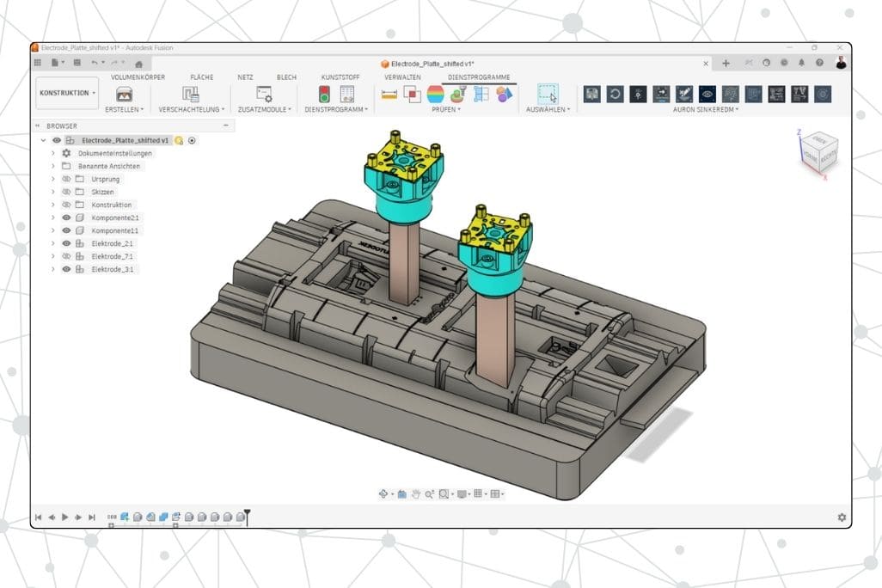The height and width of the screenshot is (588, 882).
Task: Click the rainbow zebra analysis icon
Action: [x=435, y=94]
